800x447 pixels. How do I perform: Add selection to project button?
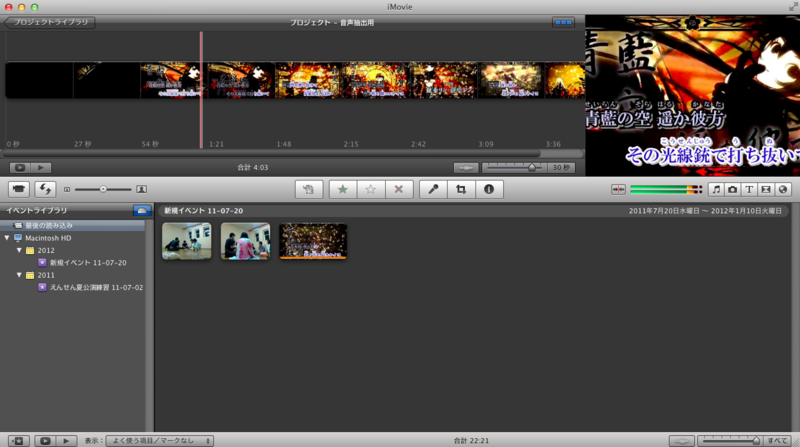[x=309, y=189]
